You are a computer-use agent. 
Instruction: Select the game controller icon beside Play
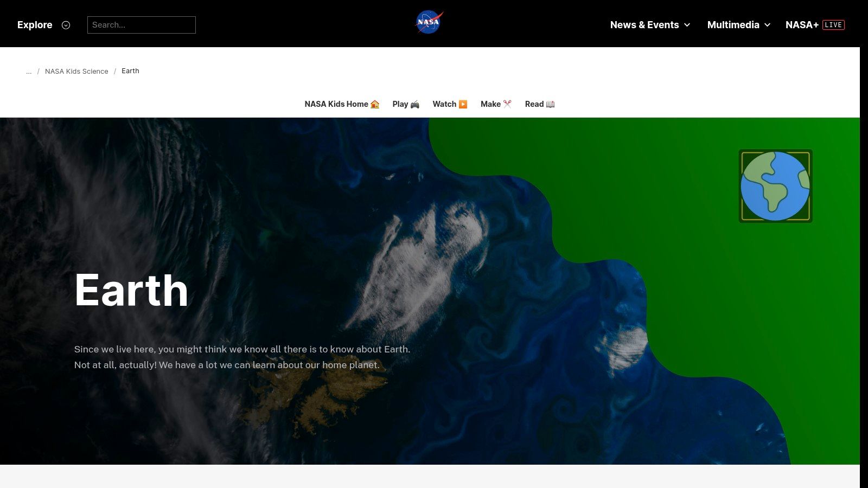(x=414, y=104)
